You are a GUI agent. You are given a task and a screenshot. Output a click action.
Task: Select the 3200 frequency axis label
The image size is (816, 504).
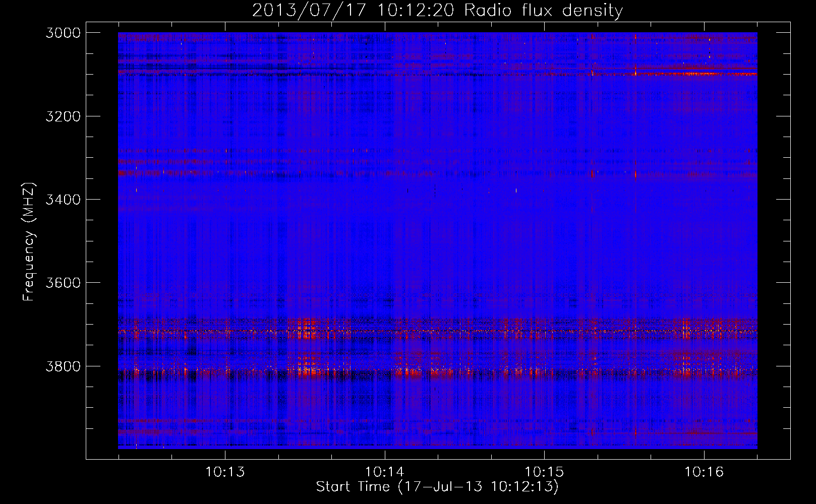click(63, 116)
